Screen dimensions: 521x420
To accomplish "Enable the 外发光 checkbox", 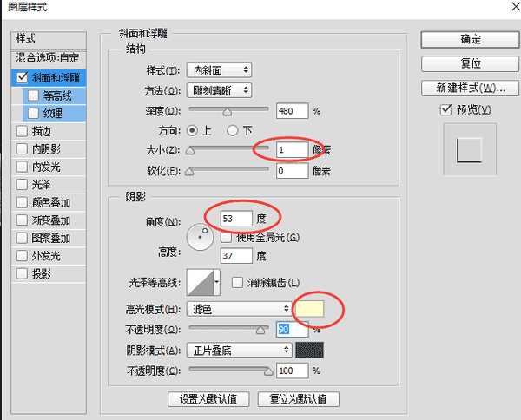I will [x=22, y=256].
